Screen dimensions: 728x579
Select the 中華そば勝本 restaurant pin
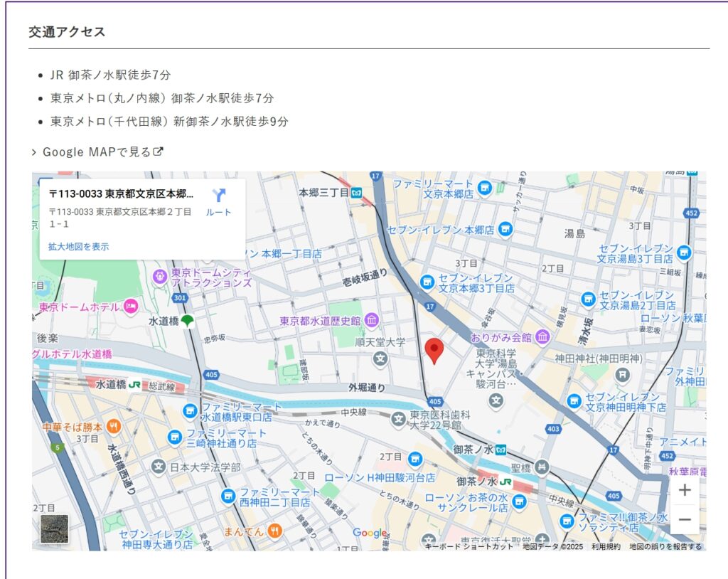114,426
